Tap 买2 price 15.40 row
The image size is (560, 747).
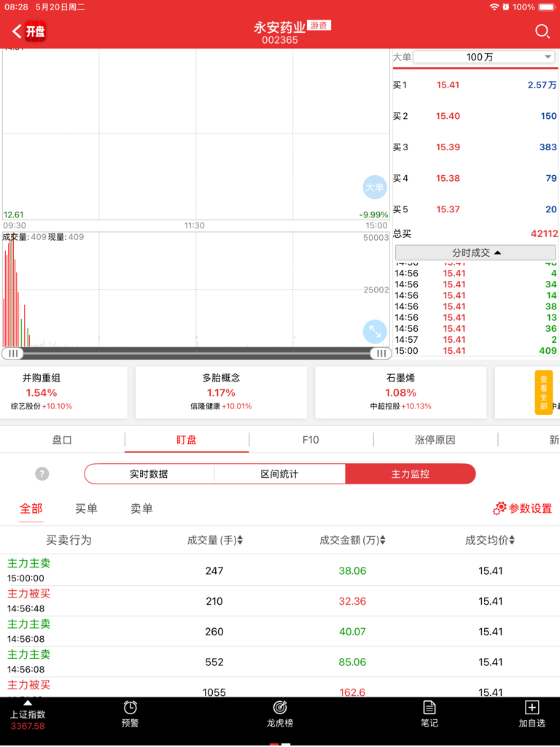click(x=475, y=116)
